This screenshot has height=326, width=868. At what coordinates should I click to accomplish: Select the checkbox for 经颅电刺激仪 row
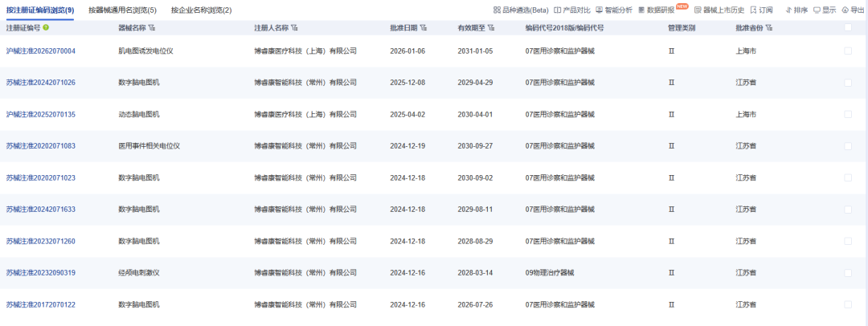tap(848, 273)
